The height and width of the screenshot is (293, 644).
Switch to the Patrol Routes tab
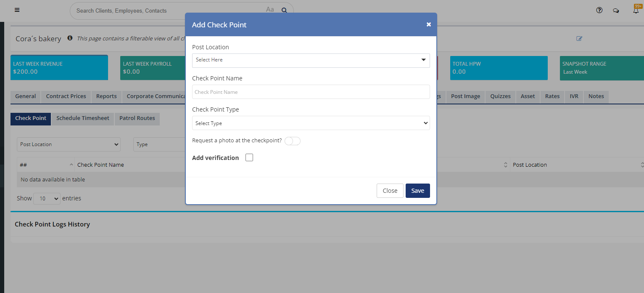pos(137,118)
